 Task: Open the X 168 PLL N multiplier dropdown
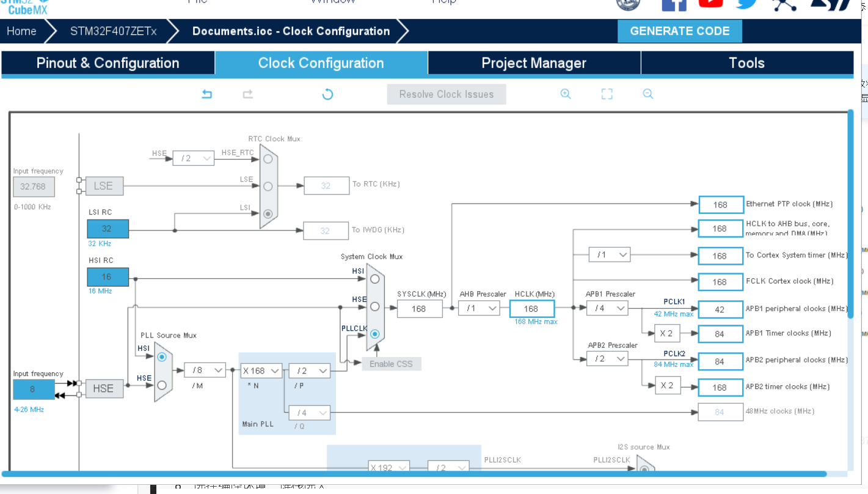point(261,370)
